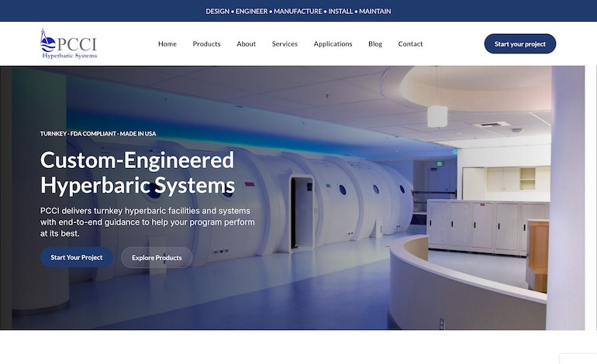Open the Contact page
This screenshot has height=364, width=597.
410,43
